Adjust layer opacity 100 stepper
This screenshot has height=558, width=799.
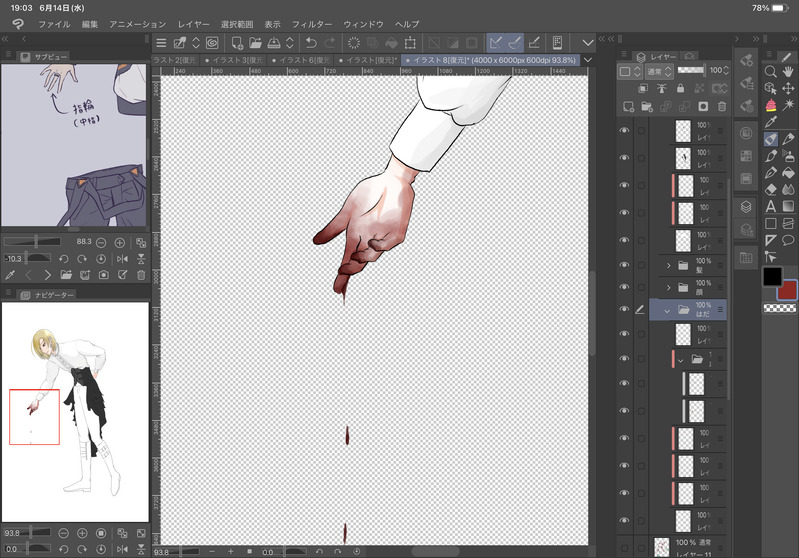tap(726, 70)
